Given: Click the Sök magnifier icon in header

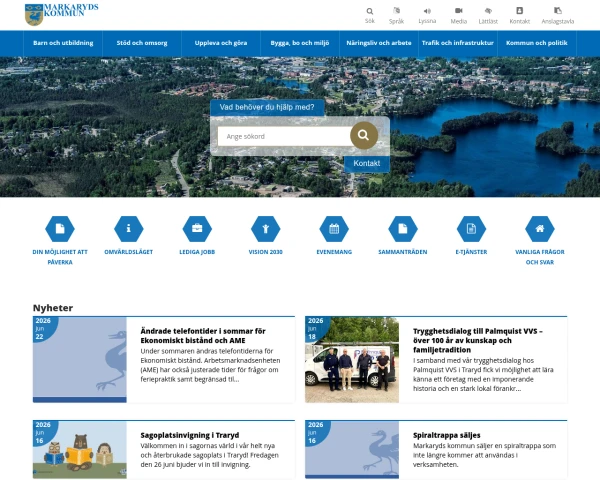Looking at the screenshot, I should (x=370, y=11).
